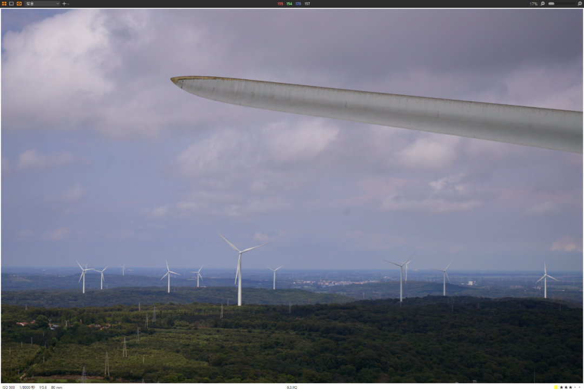Click the 80 mm focal length text
The image size is (584, 392).
57,388
